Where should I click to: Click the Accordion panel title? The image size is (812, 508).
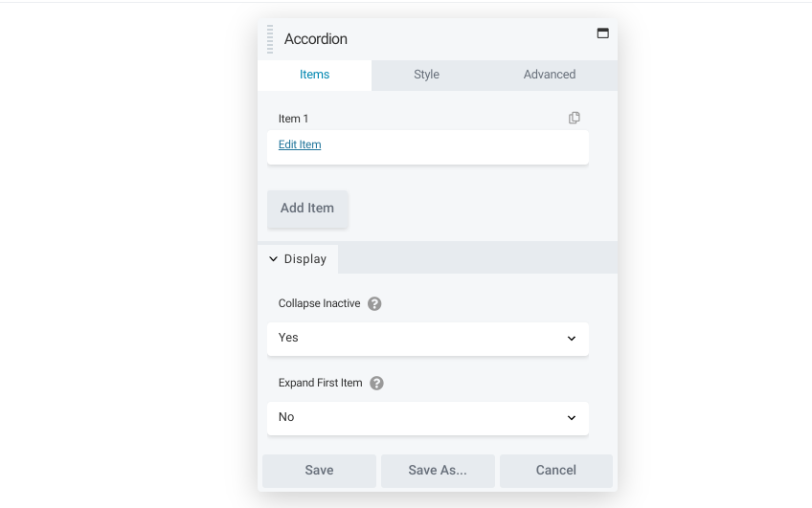click(x=316, y=39)
